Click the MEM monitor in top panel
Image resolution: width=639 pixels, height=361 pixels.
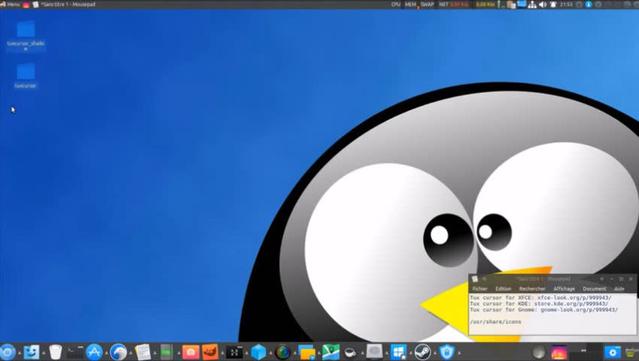(411, 4)
